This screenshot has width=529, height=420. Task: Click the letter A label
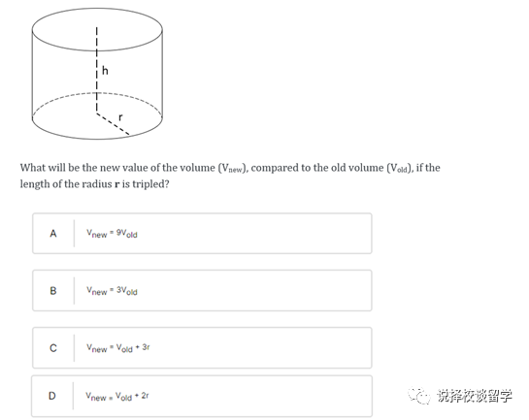[53, 233]
